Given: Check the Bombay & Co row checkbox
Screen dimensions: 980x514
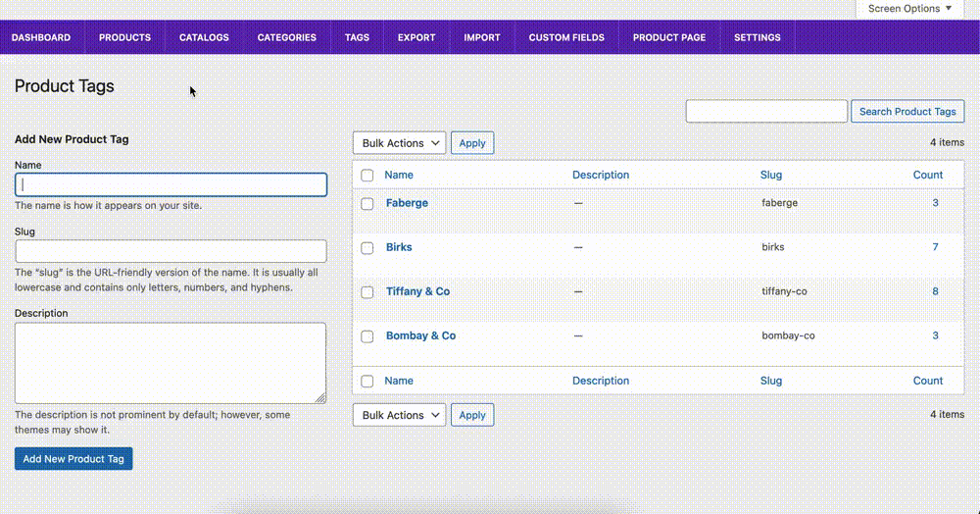Looking at the screenshot, I should (x=367, y=336).
